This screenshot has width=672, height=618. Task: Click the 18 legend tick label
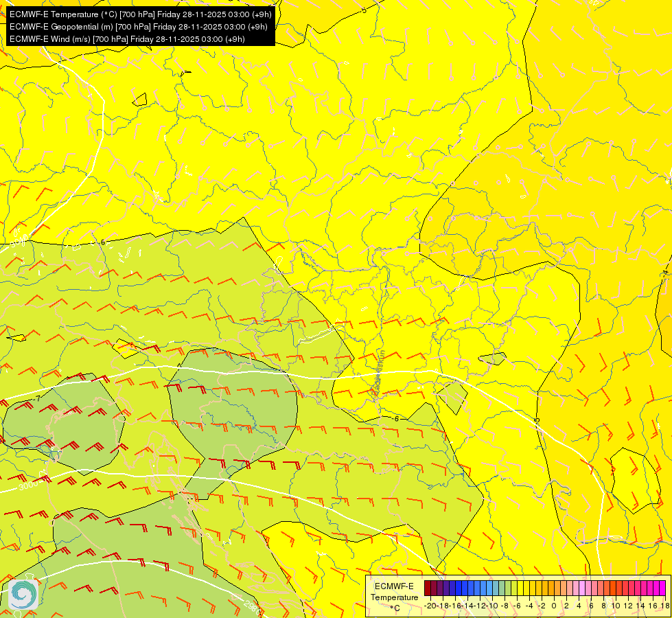(x=665, y=606)
